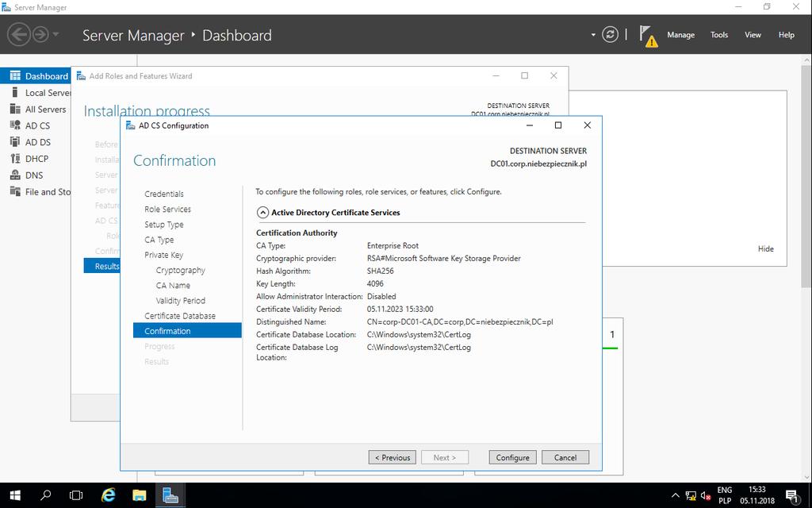812x508 pixels.
Task: Click the DNS role icon
Action: [15, 175]
